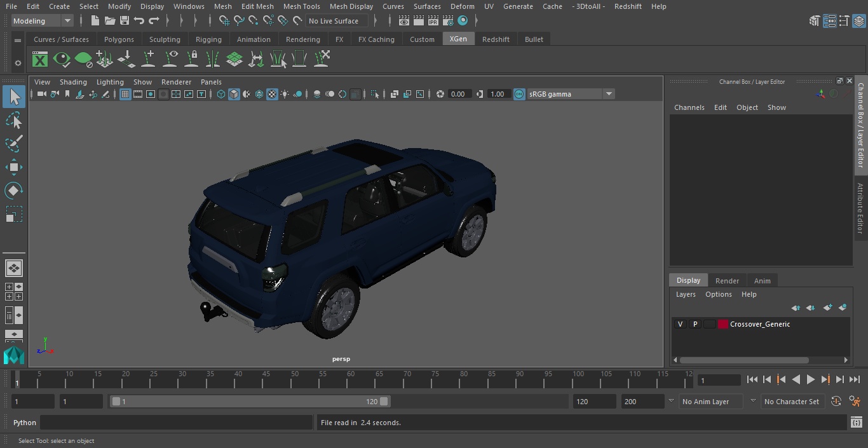Save the scene with floppy icon

125,21
